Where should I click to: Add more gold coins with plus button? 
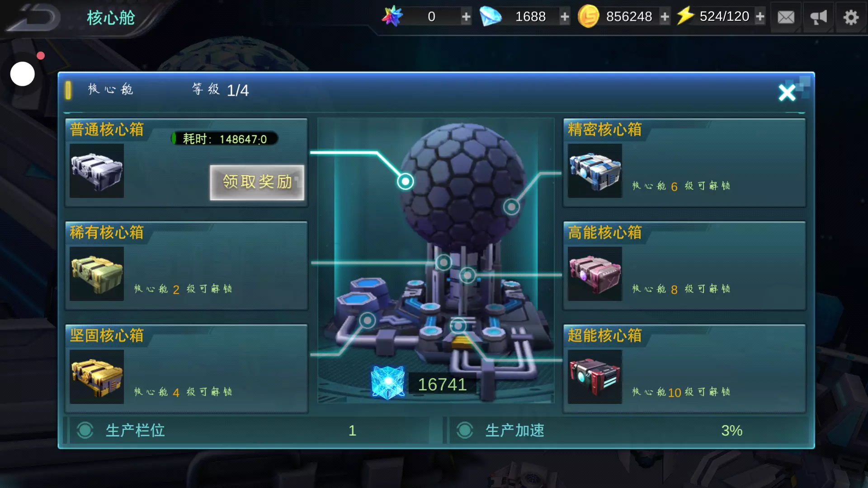click(665, 17)
